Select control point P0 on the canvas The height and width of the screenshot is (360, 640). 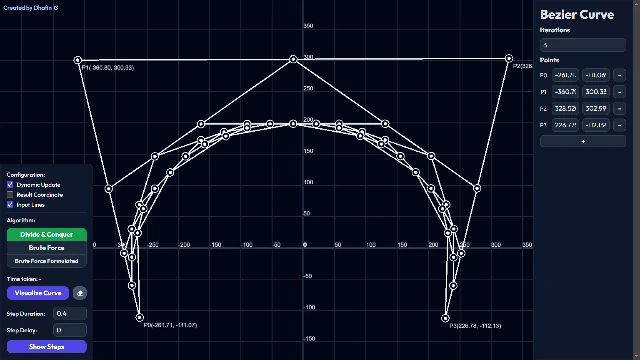click(140, 317)
